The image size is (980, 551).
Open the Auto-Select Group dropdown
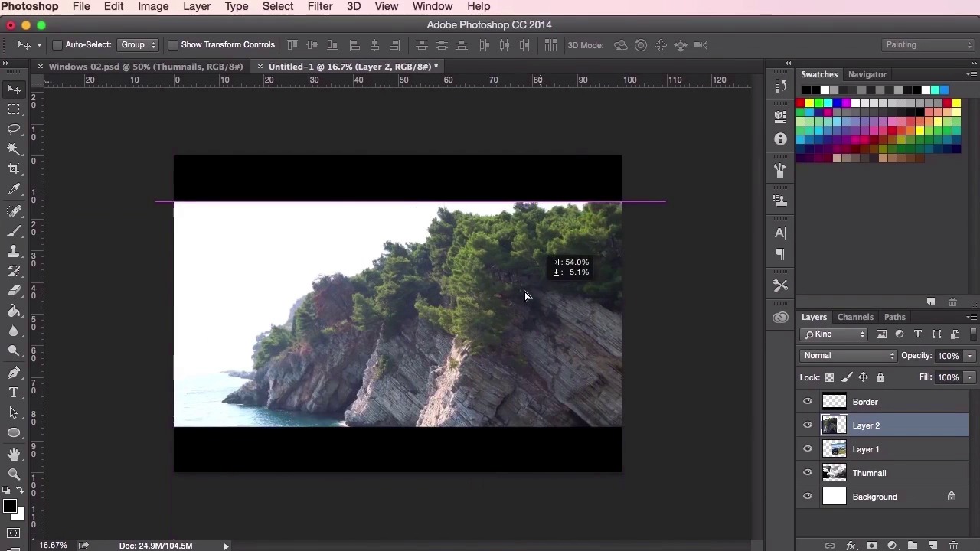[139, 45]
